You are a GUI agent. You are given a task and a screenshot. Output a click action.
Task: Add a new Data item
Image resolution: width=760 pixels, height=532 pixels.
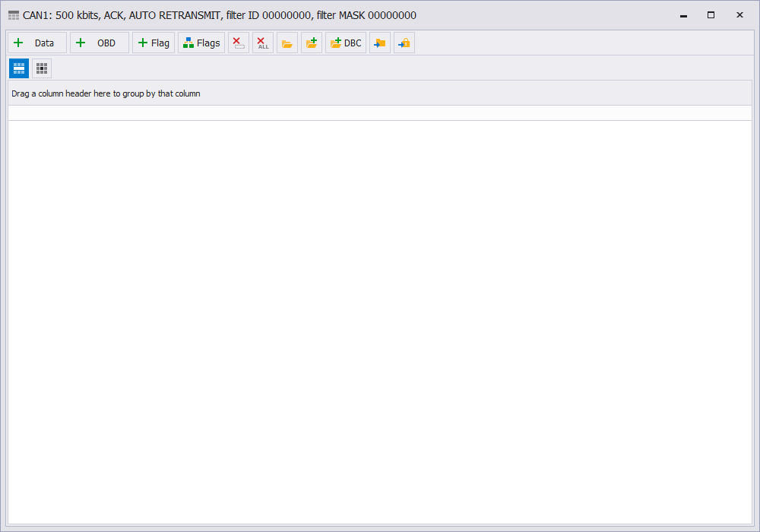(x=37, y=43)
